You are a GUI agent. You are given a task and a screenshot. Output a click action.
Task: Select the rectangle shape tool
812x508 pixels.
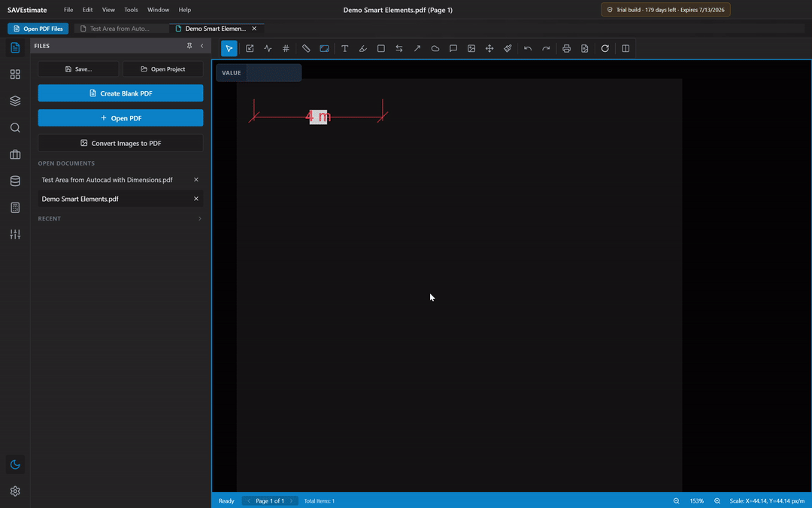[381, 48]
